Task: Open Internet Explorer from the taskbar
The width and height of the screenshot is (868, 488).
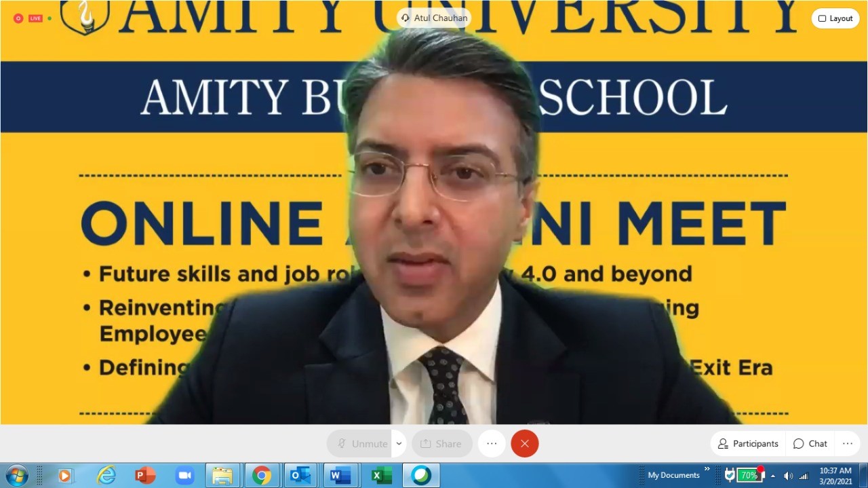Action: [106, 476]
